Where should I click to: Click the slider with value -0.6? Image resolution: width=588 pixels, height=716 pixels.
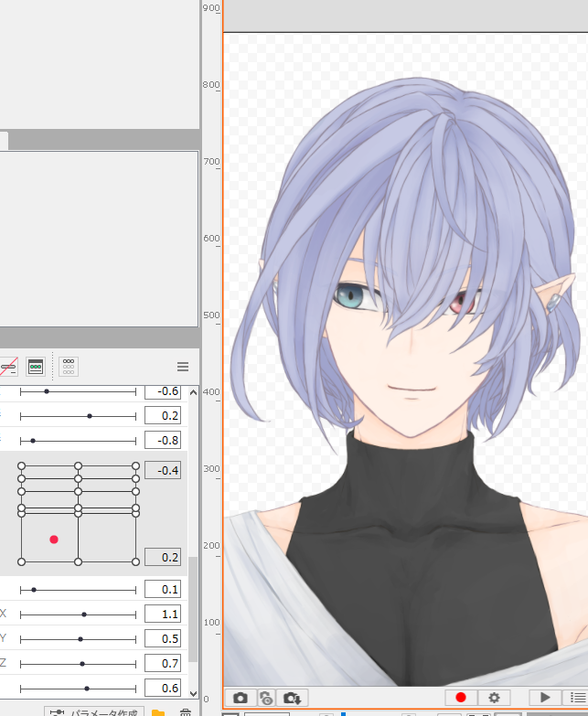tap(78, 391)
